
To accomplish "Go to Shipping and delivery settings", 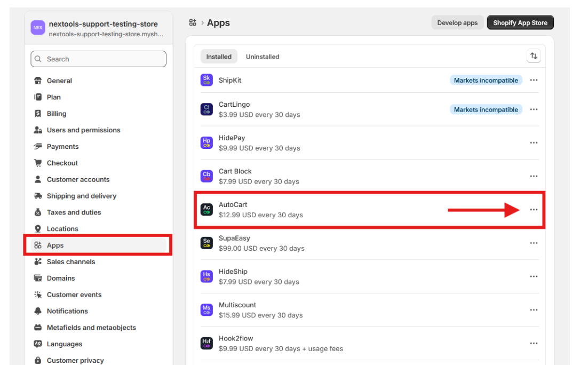I will click(x=82, y=196).
